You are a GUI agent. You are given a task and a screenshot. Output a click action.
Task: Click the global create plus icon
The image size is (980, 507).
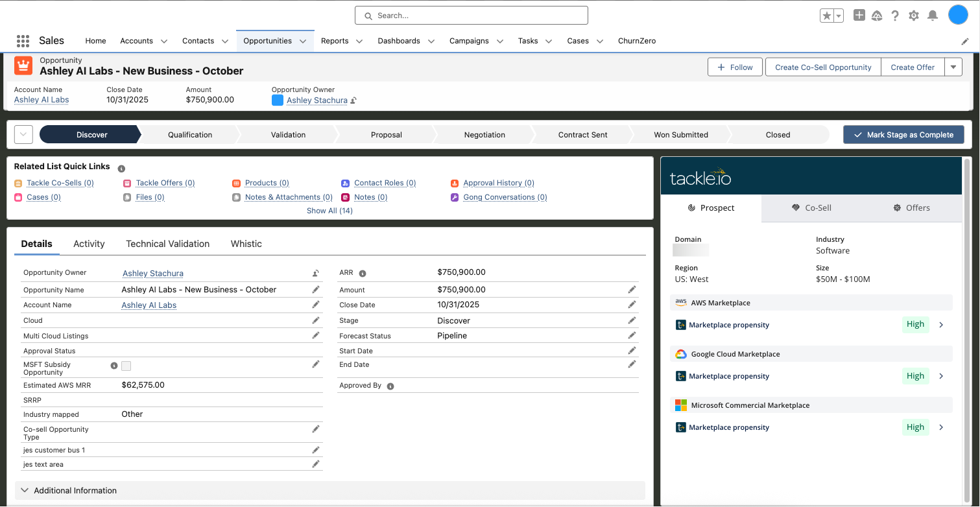(859, 16)
